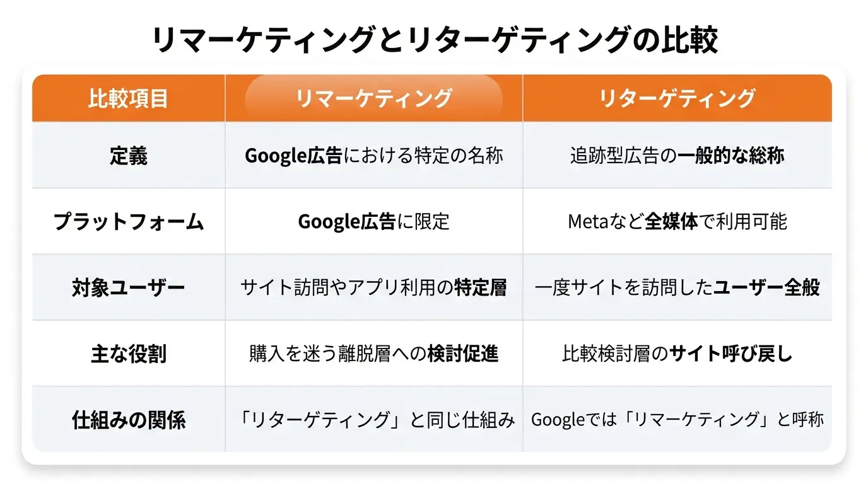This screenshot has width=868, height=484.
Task: Click cell 購入を迷う離脱層への検討促進
Action: (x=373, y=354)
